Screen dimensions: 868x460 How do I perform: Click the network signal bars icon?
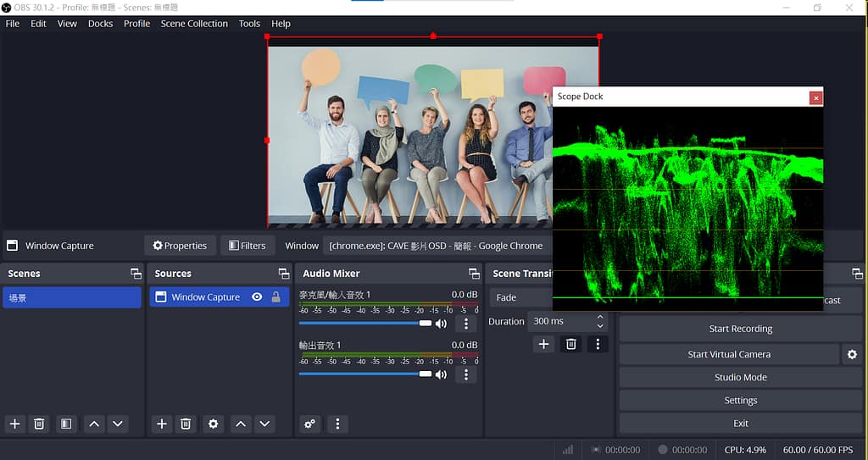click(568, 450)
